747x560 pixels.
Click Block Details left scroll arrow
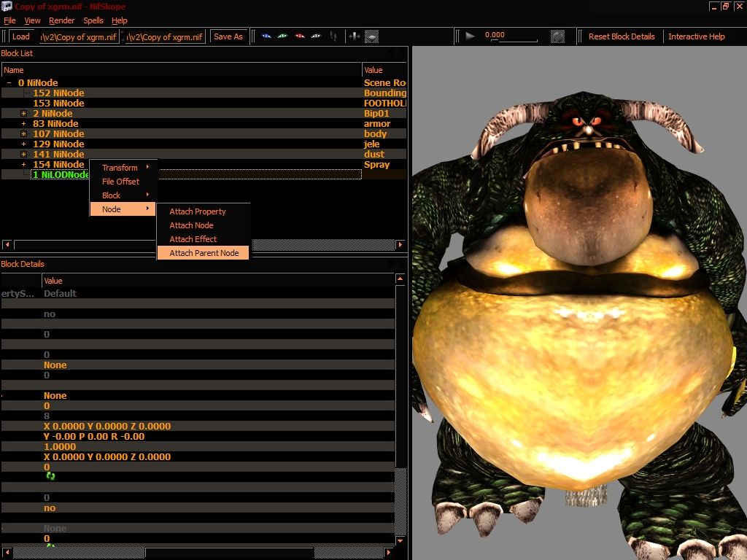(7, 553)
